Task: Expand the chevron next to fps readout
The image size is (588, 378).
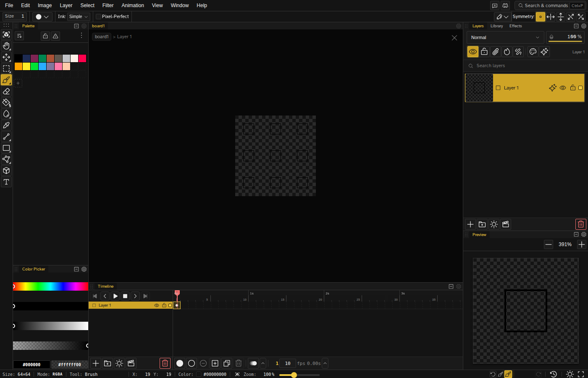Action: [325, 363]
